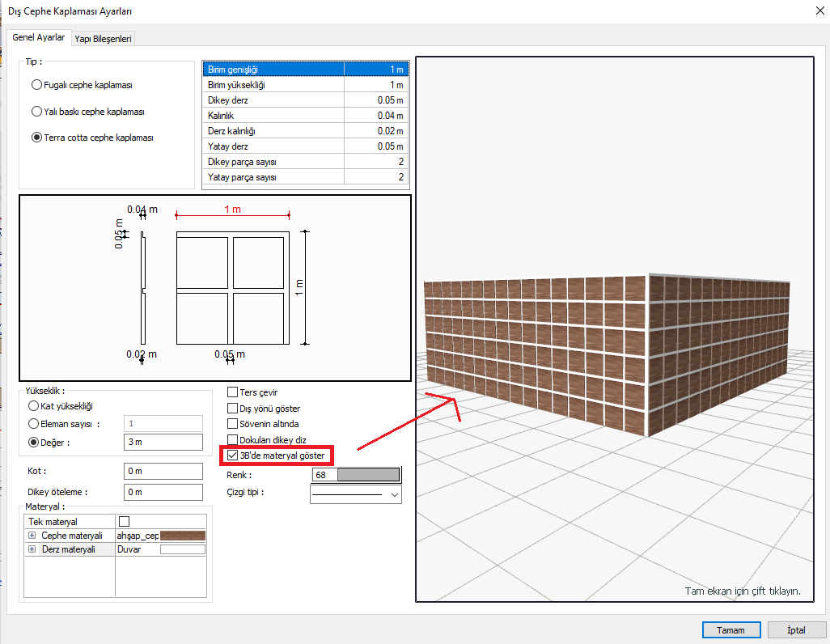Select Fugalı cephe kaplaması type
The height and width of the screenshot is (644, 830).
(36, 85)
